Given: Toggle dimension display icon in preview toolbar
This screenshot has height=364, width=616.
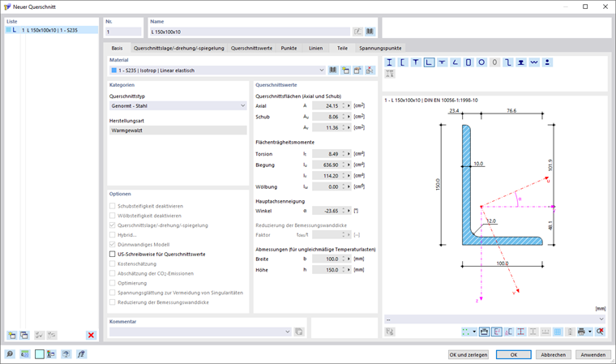Looking at the screenshot, I should (485, 332).
